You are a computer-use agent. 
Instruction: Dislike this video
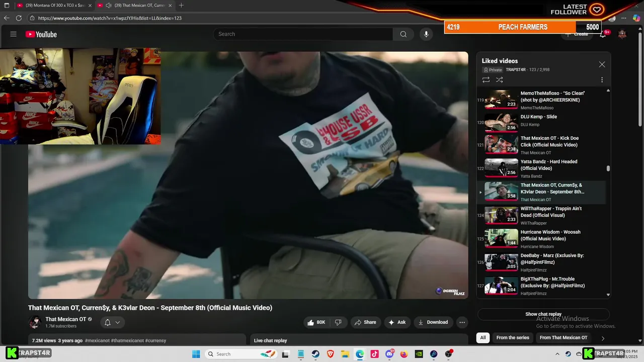[338, 322]
